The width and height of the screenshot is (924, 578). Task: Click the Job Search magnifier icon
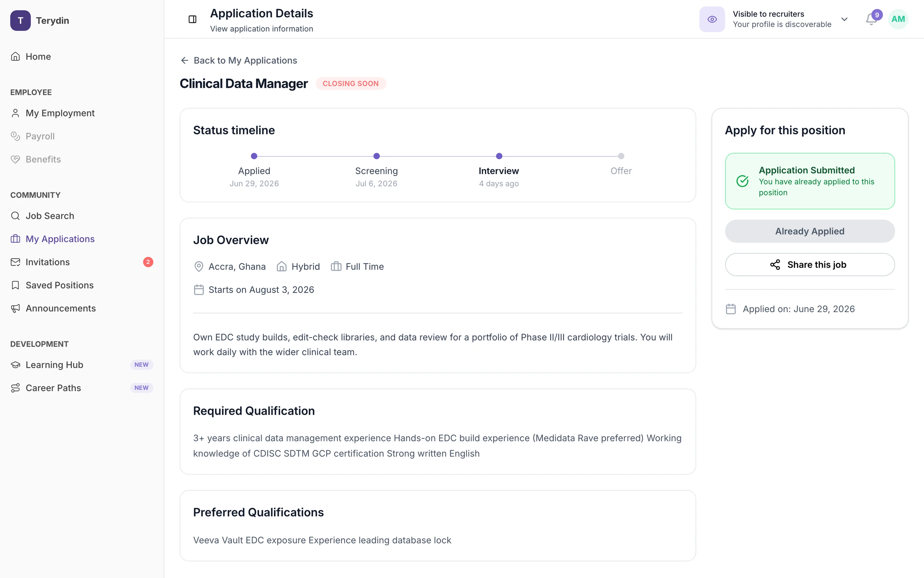coord(15,216)
